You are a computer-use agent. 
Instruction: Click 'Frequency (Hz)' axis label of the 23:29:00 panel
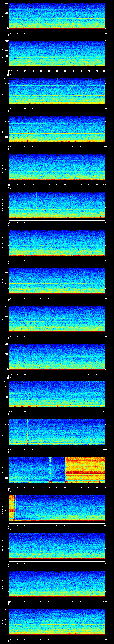pos(3,16)
